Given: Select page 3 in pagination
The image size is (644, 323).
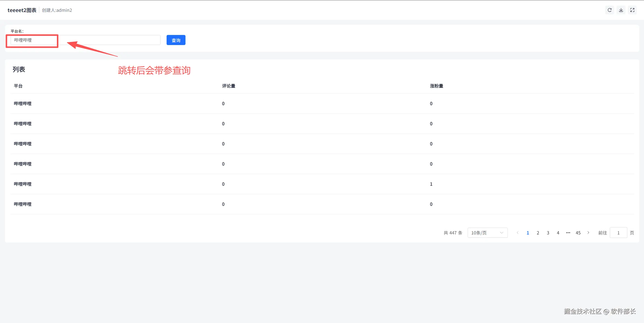Looking at the screenshot, I should (548, 233).
